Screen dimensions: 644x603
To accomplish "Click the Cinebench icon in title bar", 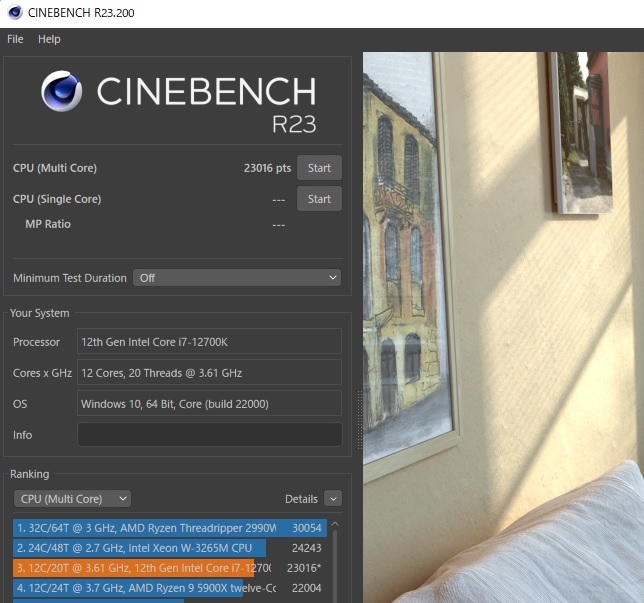I will (15, 12).
